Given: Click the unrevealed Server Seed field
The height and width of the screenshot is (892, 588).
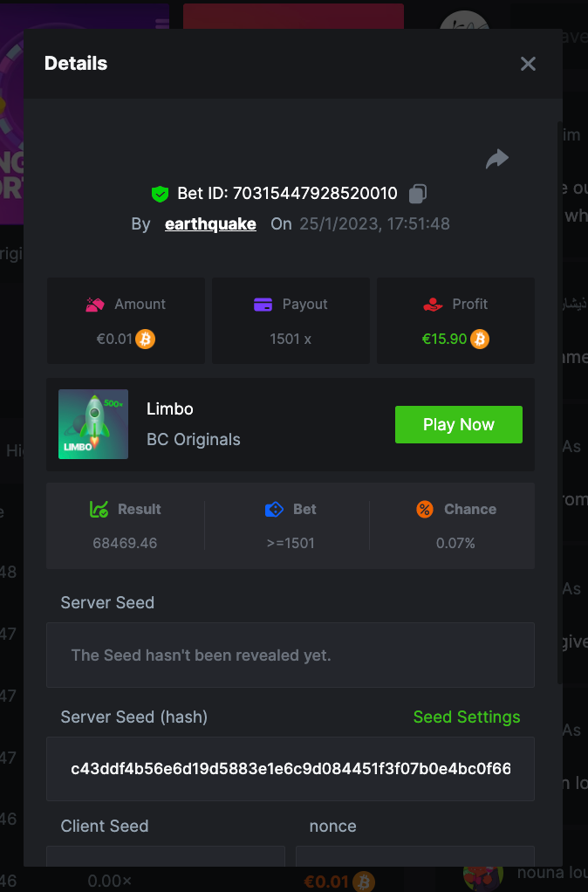Looking at the screenshot, I should click(290, 655).
